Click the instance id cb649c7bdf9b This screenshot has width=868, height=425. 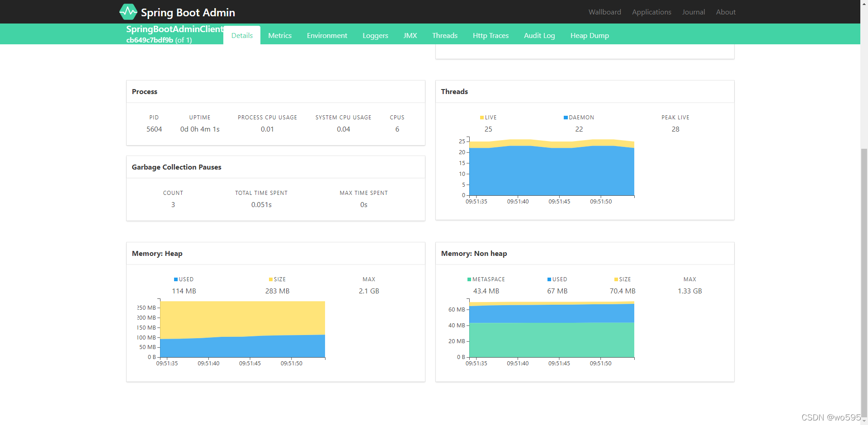click(x=150, y=40)
